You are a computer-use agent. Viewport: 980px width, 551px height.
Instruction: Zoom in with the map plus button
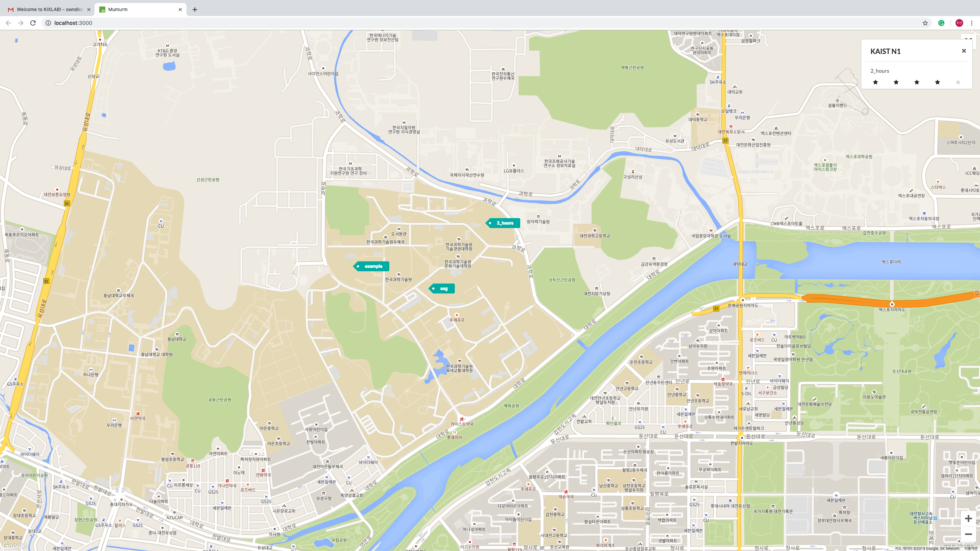(x=968, y=518)
